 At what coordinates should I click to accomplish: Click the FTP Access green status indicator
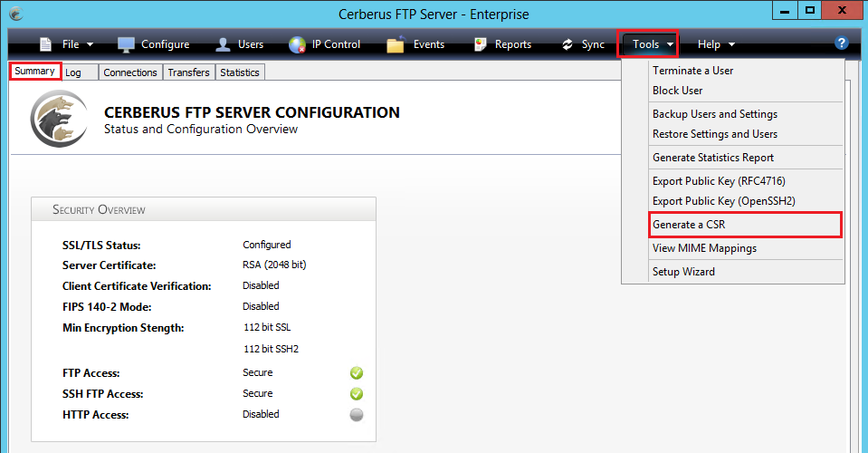pos(357,373)
